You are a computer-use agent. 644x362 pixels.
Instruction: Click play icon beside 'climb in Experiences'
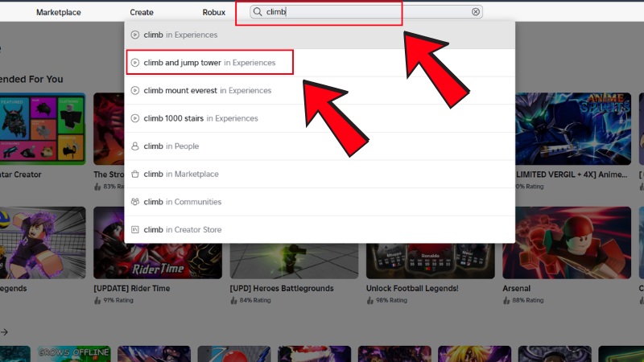point(135,35)
